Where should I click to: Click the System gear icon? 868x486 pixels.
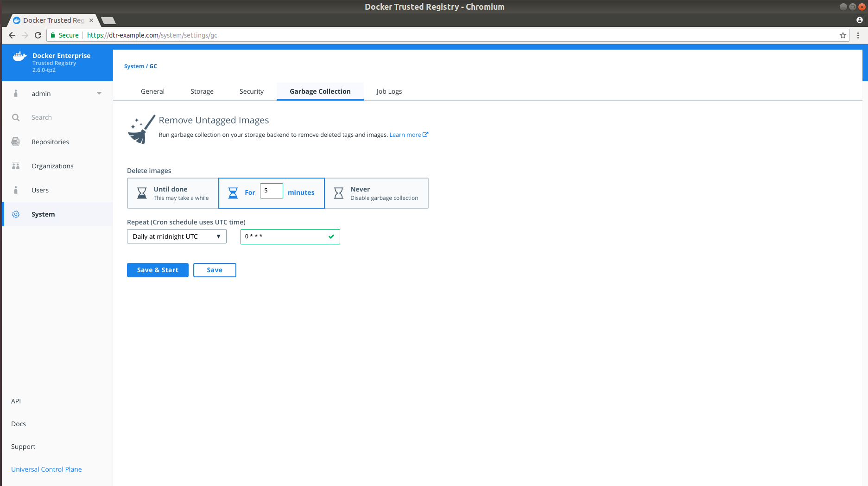(16, 214)
